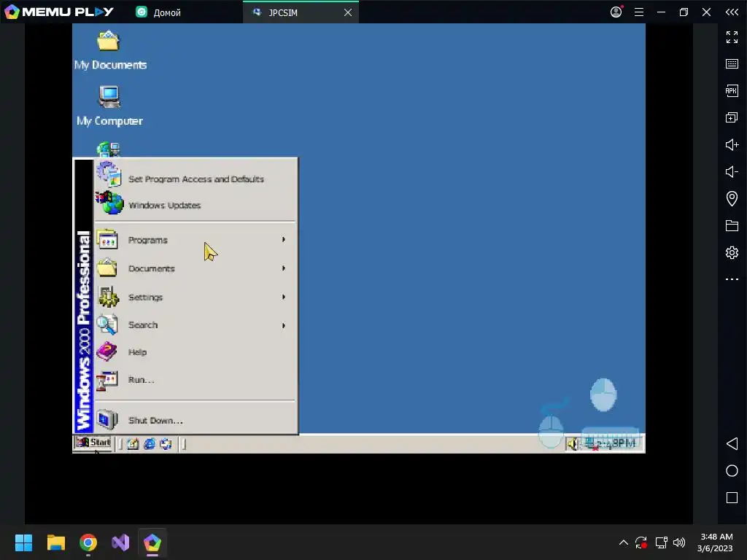Toggle MEmu fullscreen mode icon
Viewport: 747px width, 560px height.
732,37
